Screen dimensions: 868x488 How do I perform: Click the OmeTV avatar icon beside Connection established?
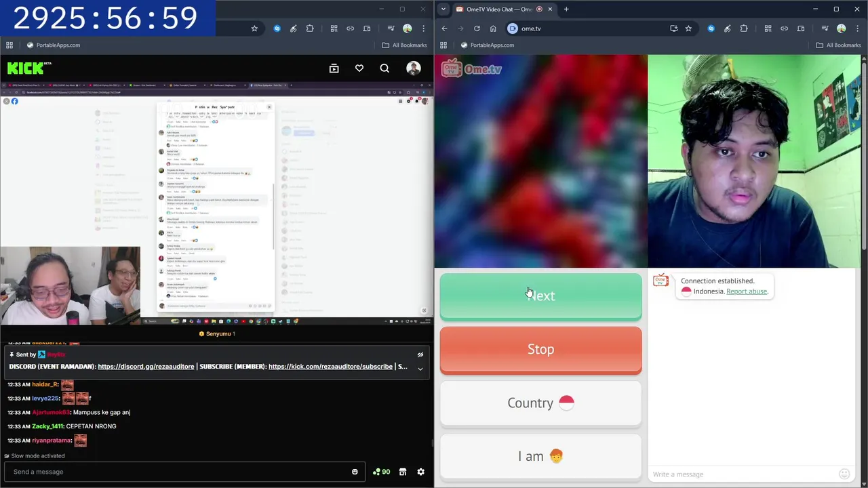[x=660, y=281]
